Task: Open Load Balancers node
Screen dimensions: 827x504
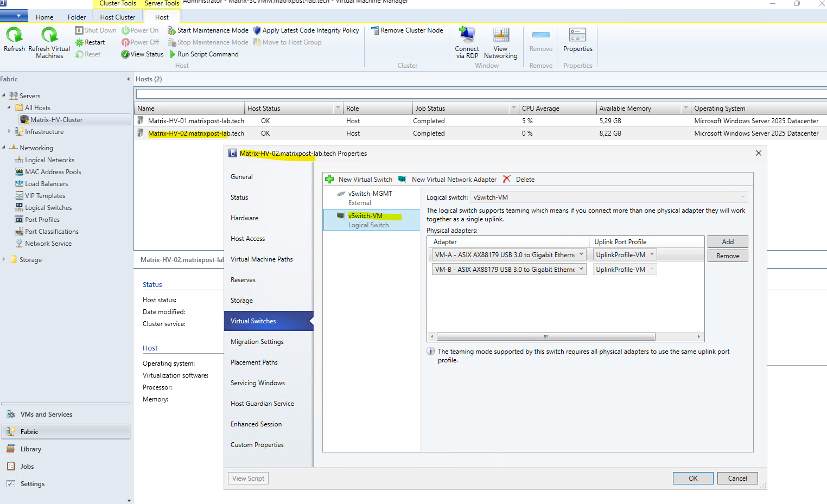Action: 47,184
